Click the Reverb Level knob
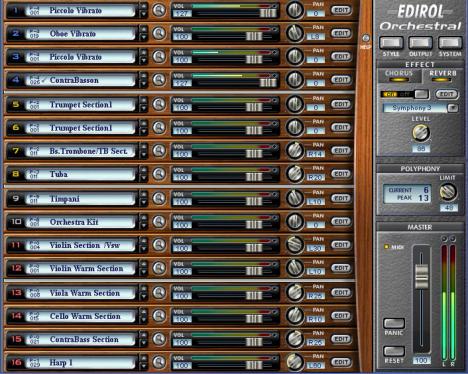The width and height of the screenshot is (468, 374). (421, 133)
